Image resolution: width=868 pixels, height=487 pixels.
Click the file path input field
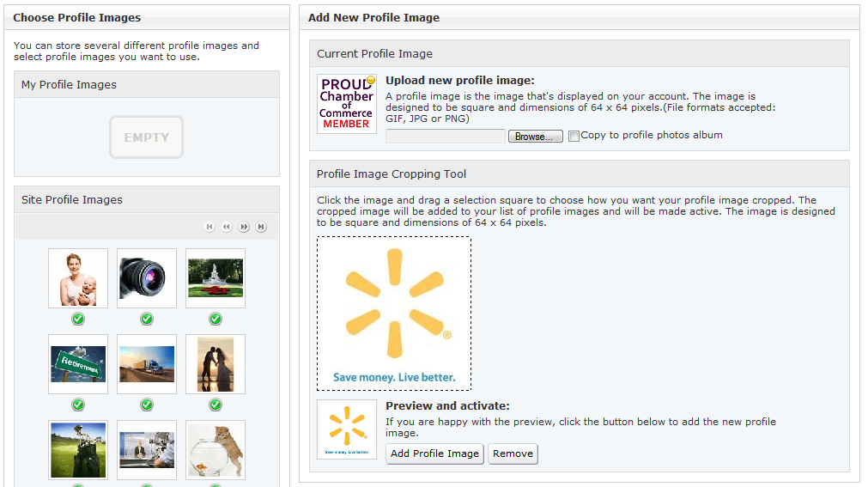tap(445, 137)
